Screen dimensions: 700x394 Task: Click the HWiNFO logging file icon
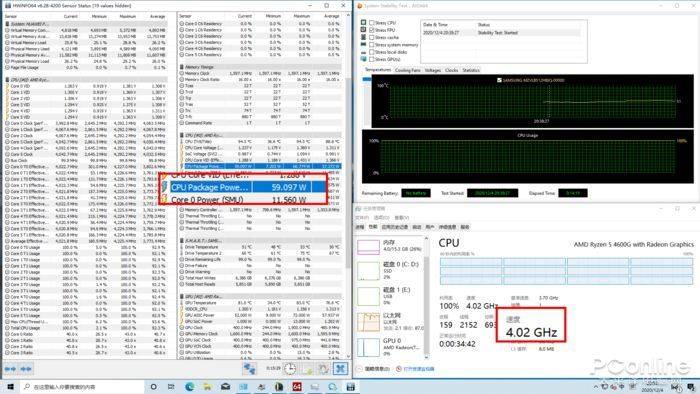pos(308,369)
